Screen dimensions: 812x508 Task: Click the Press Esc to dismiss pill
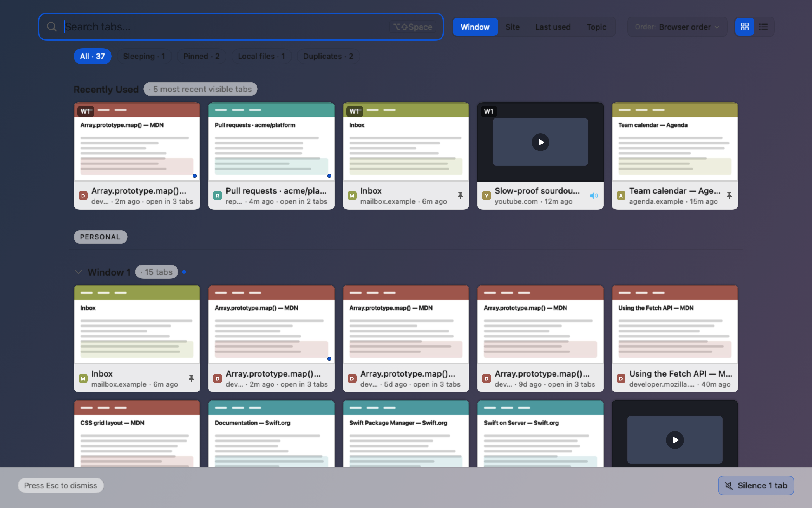pos(61,485)
